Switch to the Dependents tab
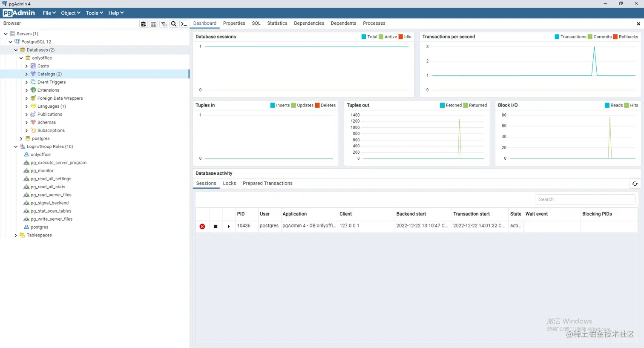 [x=343, y=23]
